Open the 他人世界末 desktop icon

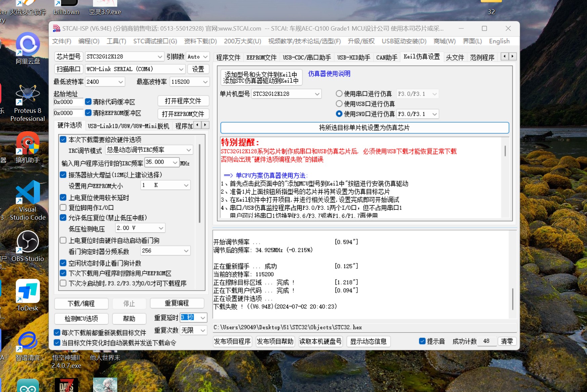(105, 358)
